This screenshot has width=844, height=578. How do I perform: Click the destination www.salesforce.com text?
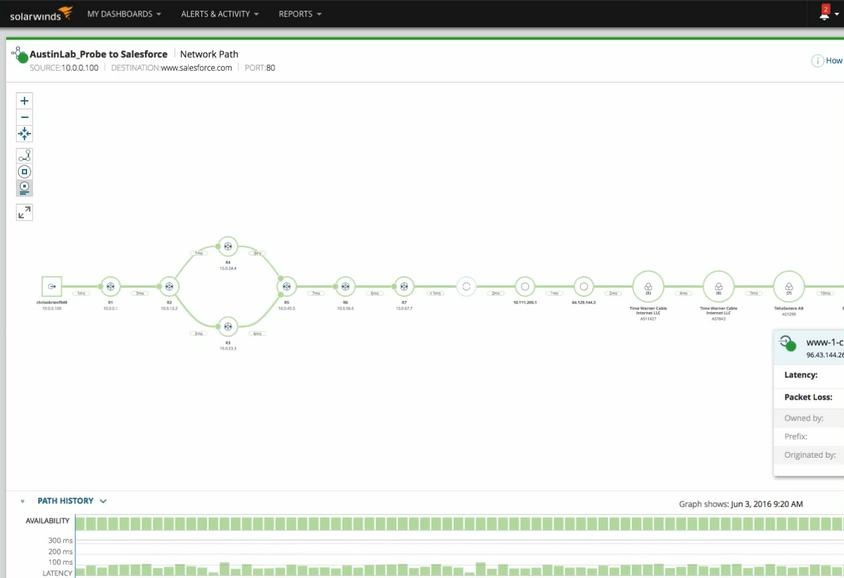196,68
